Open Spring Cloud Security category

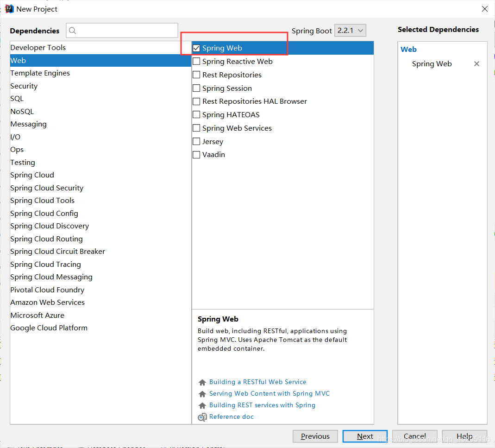pos(100,188)
